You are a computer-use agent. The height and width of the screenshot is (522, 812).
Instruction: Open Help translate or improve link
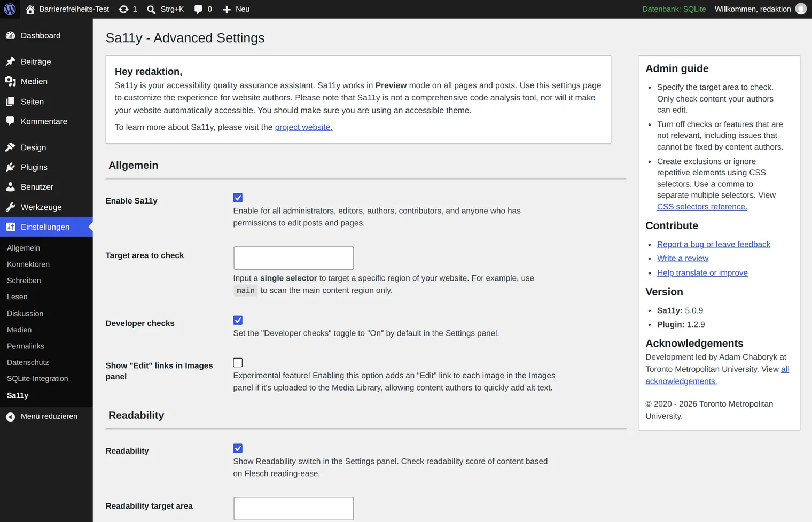point(702,272)
